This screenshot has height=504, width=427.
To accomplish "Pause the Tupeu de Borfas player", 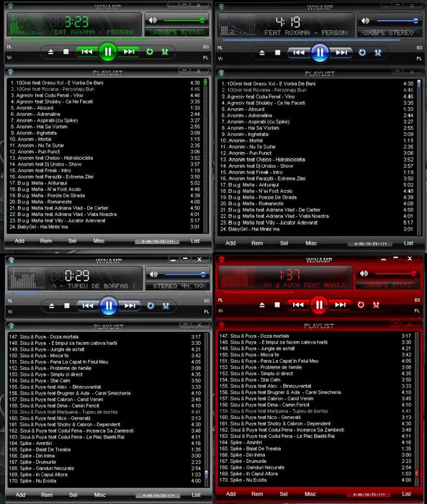I will (x=108, y=306).
